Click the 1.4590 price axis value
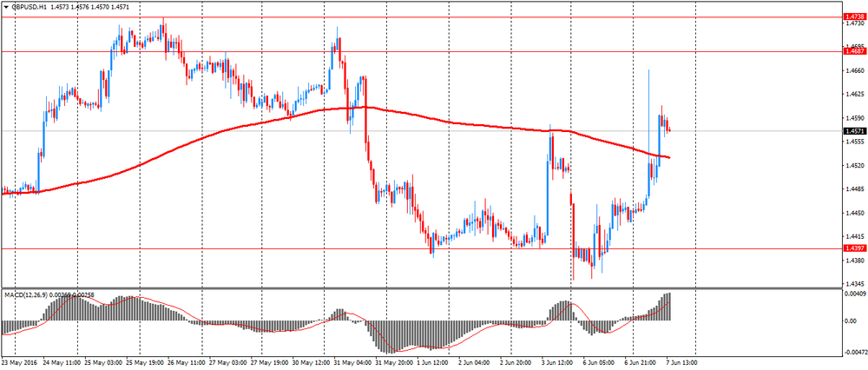Viewport: 868px width, 370px height. tap(855, 118)
